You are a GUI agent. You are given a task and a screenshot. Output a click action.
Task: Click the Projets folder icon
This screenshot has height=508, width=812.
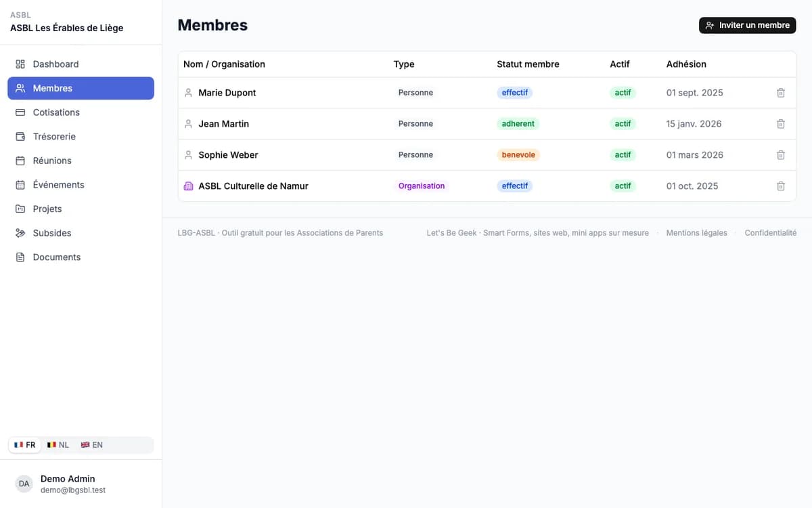point(20,209)
